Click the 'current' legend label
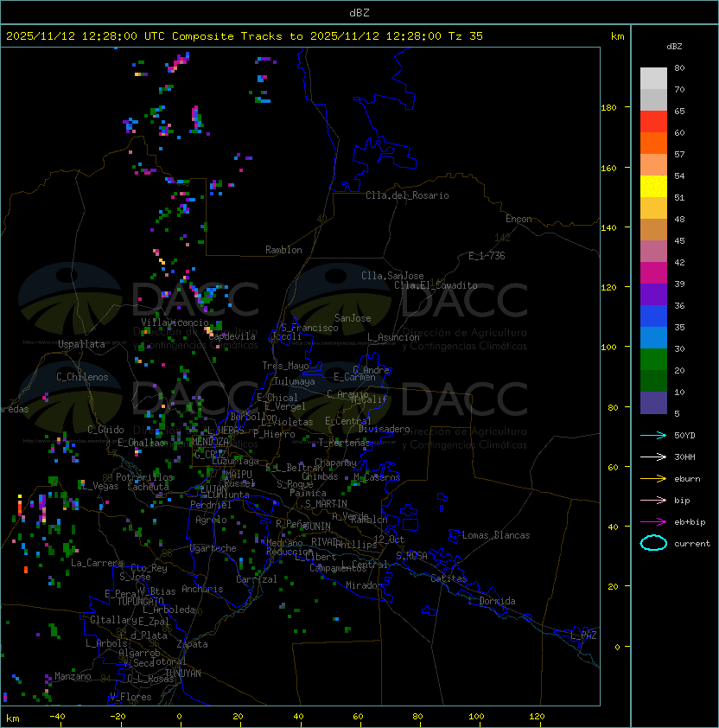The height and width of the screenshot is (728, 719). pyautogui.click(x=692, y=544)
